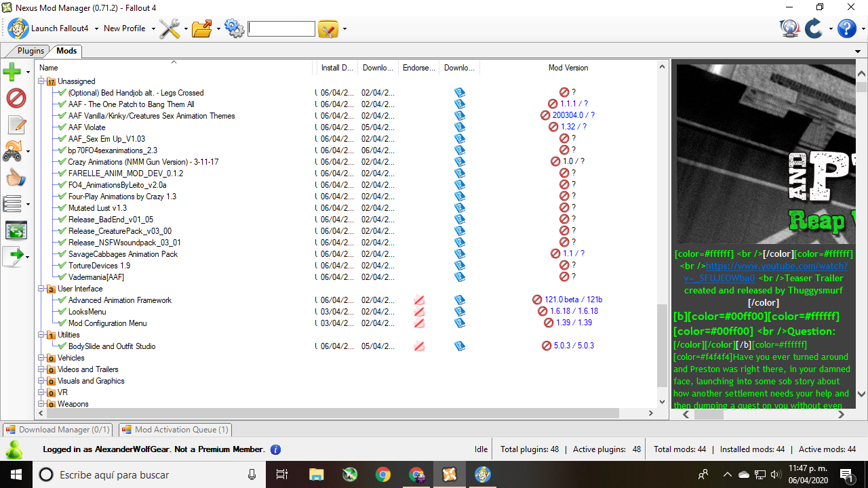Click the deactivate mod red circle icon

[x=16, y=98]
